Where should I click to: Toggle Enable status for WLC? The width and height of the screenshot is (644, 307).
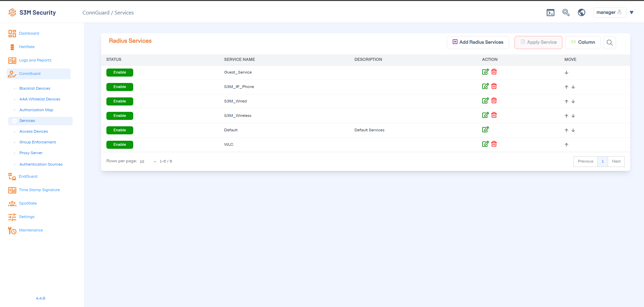[x=120, y=145]
